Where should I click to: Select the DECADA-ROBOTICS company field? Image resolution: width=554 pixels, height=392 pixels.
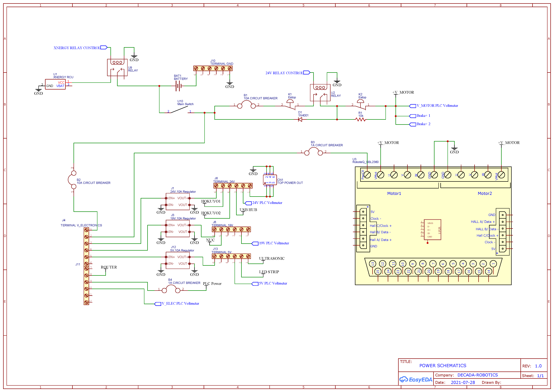click(477, 375)
